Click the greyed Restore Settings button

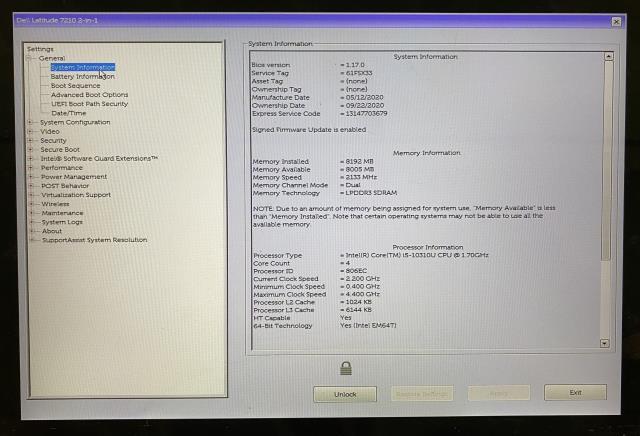422,394
